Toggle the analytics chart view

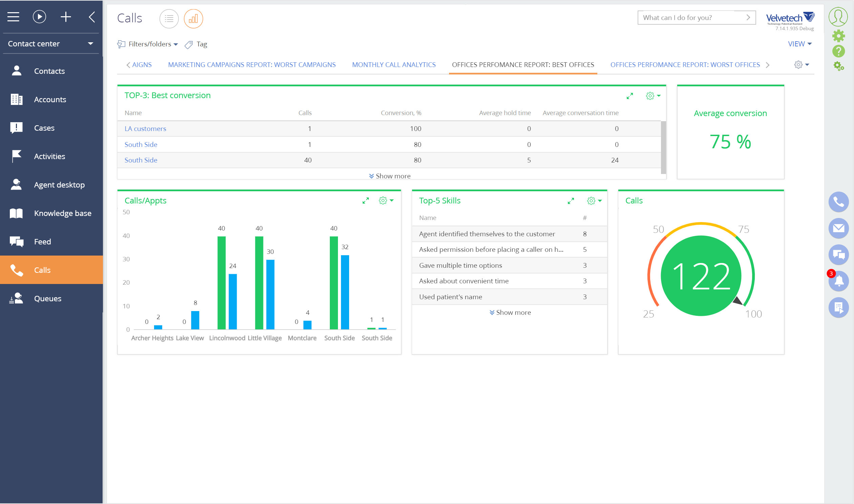point(193,19)
